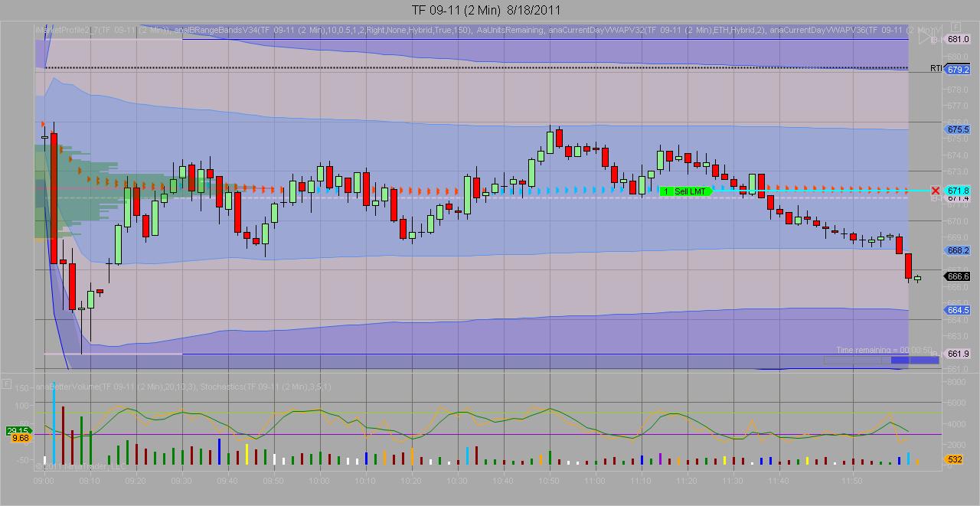980x506 pixels.
Task: Select the 664.5 blue price marker
Action: pos(959,310)
